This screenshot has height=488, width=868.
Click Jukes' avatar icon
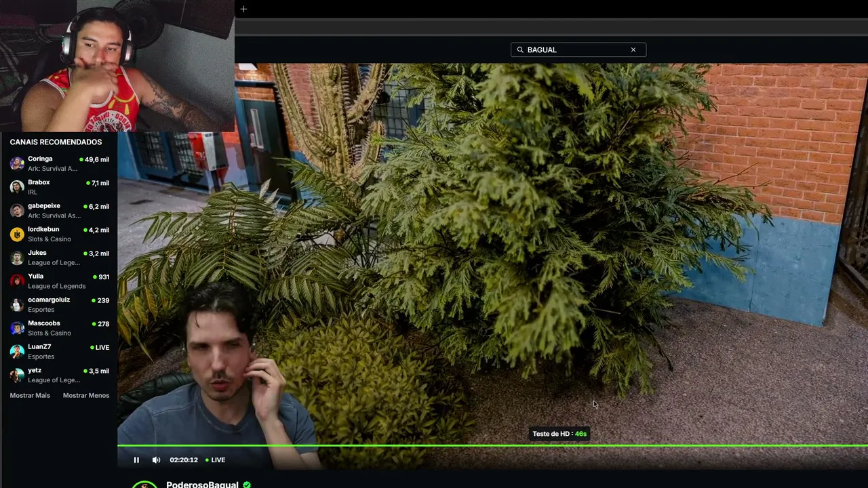[x=17, y=258]
